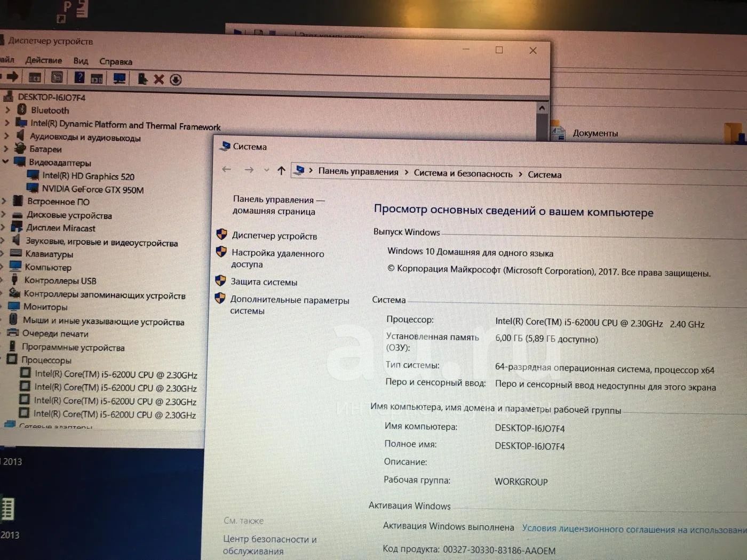Image resolution: width=747 pixels, height=560 pixels.
Task: Select Контроллеры USB in device tree
Action: coord(60,281)
